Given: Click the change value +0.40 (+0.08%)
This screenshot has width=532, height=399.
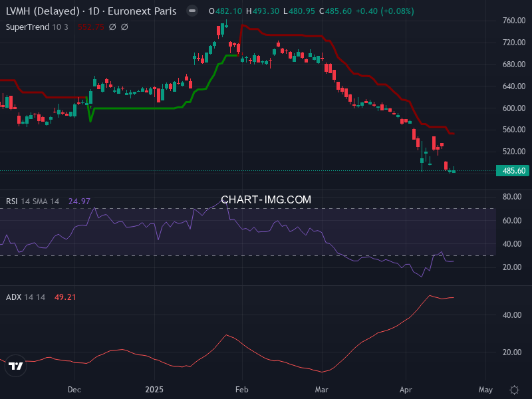Looking at the screenshot, I should coord(385,11).
